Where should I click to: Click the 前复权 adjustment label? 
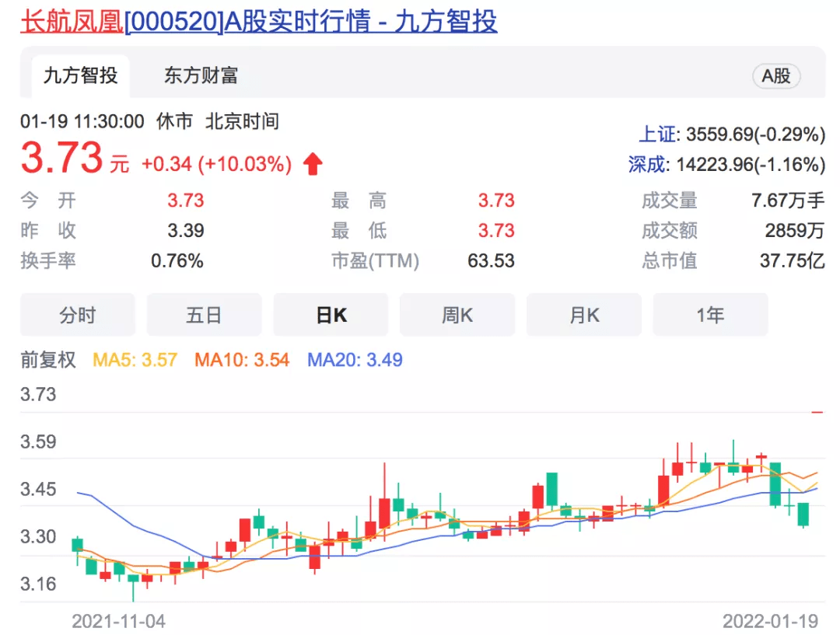(48, 360)
